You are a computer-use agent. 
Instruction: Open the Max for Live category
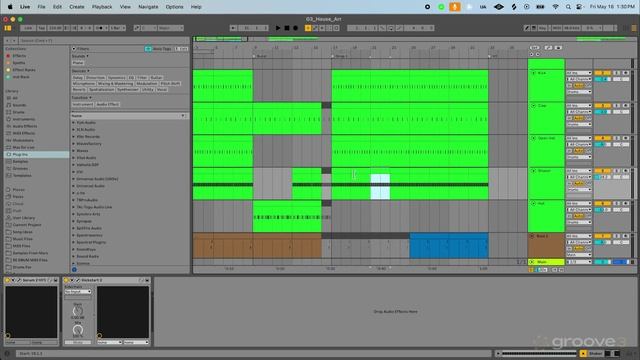coord(24,147)
